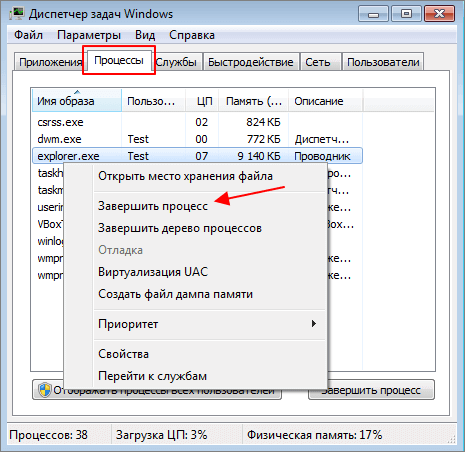Switch to the Быстродействие tab
The height and width of the screenshot is (452, 465).
[x=251, y=62]
